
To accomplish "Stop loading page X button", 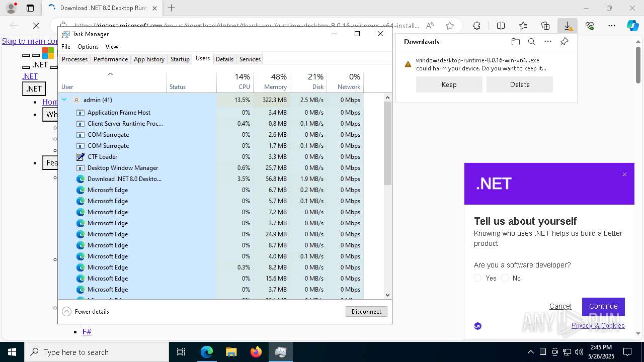I will 36,25.
